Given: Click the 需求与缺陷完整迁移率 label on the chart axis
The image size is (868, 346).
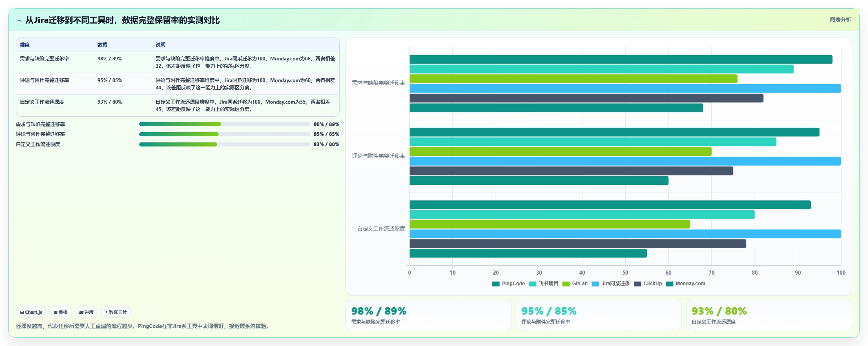Looking at the screenshot, I should tap(379, 83).
